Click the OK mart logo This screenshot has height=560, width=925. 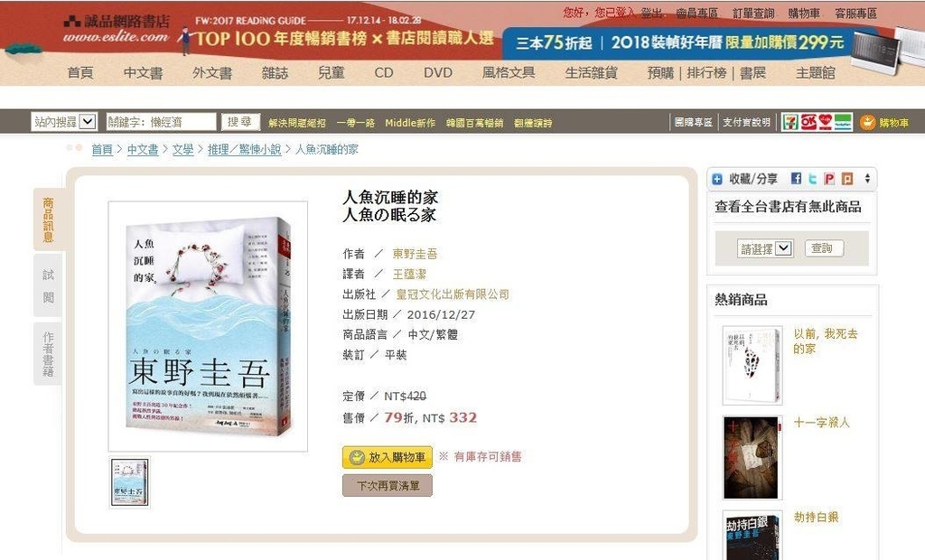[808, 122]
